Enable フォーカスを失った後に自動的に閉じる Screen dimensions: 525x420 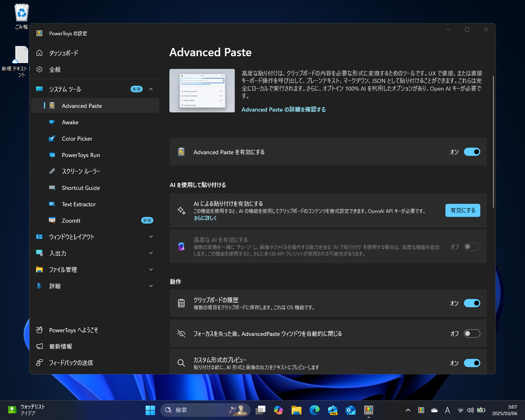[x=472, y=333]
